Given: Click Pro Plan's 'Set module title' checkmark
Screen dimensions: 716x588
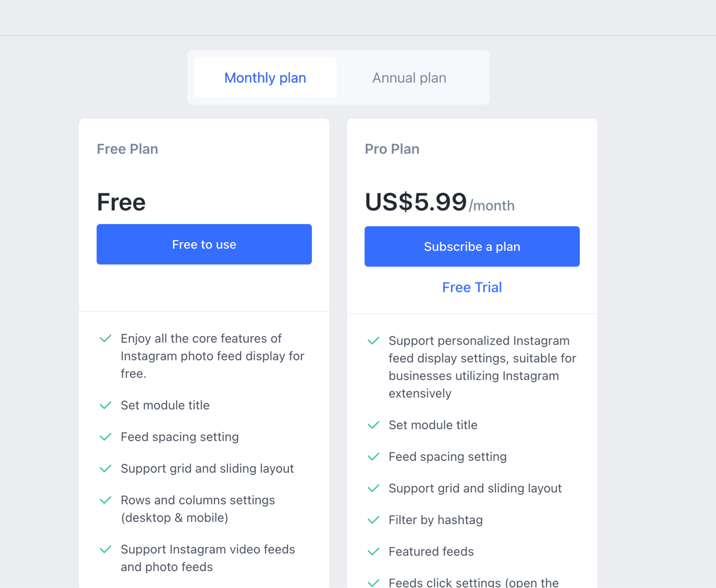Looking at the screenshot, I should coord(373,425).
